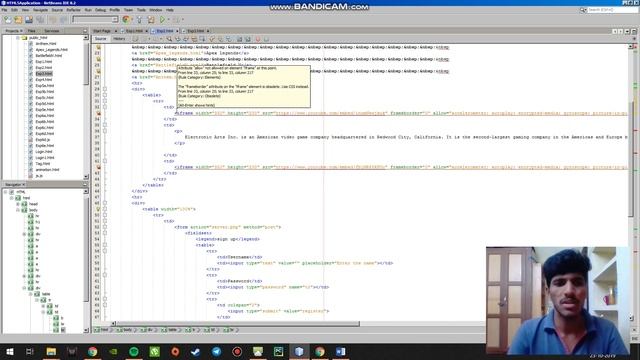Open Microsoft Word from the taskbar
Screen dimensions: 640x360
[x=340, y=351]
